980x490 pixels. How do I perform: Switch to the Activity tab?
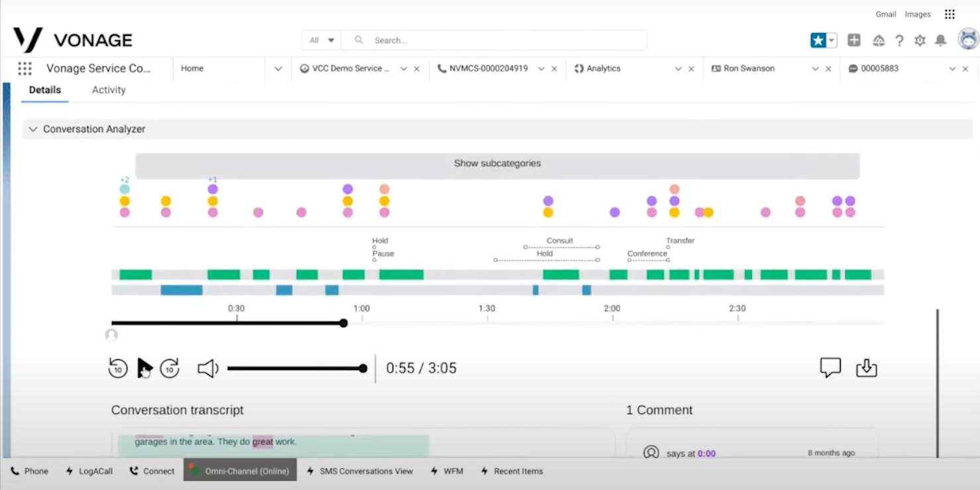109,90
